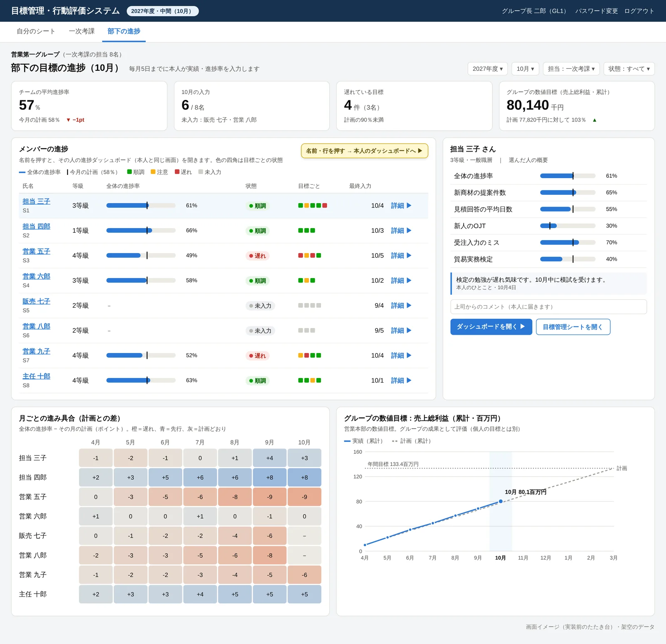666x644 pixels.
Task: Click 詳細 arrow for 主任 十郎 row
Action: click(401, 380)
